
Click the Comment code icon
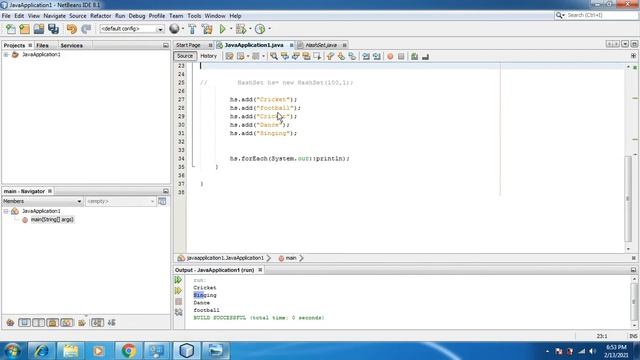point(414,56)
